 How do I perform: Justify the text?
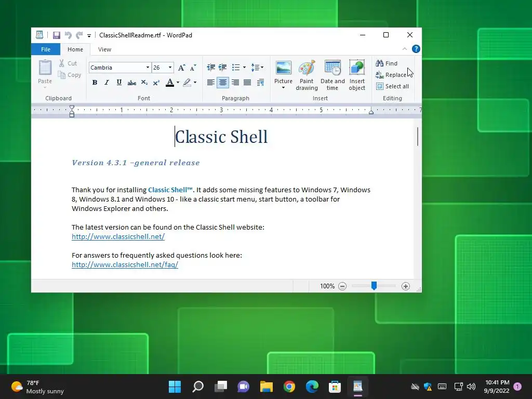pyautogui.click(x=247, y=83)
